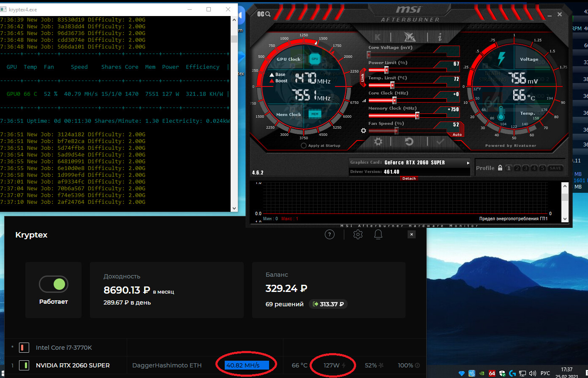
Task: Close the Kryptex panel with the x
Action: [x=411, y=235]
